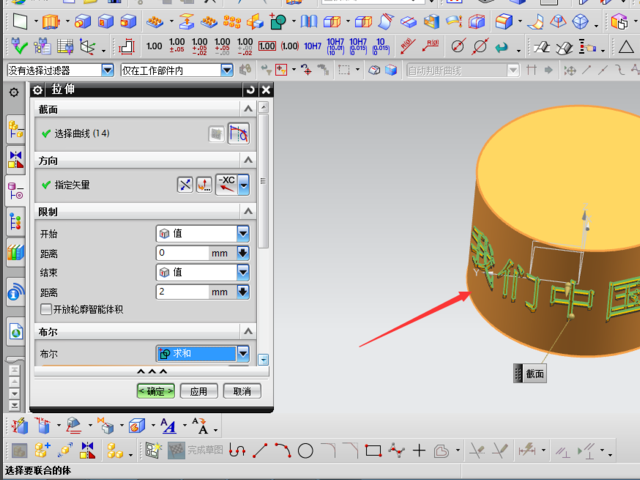Select the rectangle sketch tool in bottom toolbar
The image size is (640, 480).
click(x=373, y=451)
